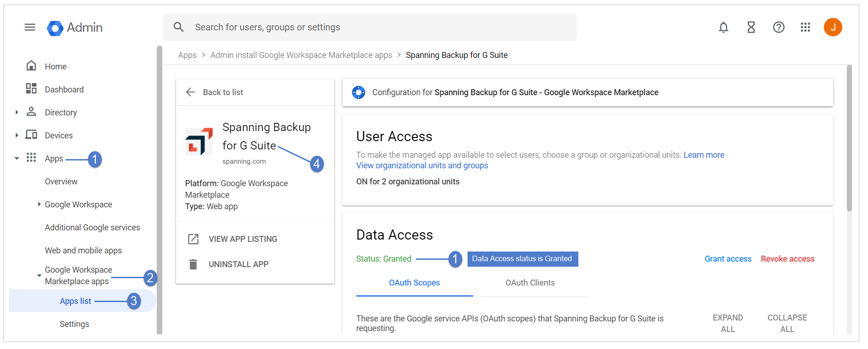Open Google apps grid launcher
The image size is (868, 349).
(x=805, y=28)
